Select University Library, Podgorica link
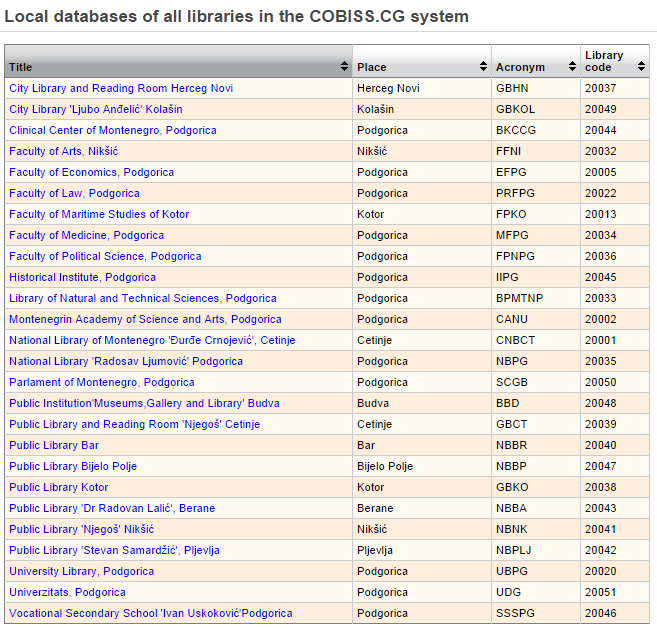 tap(81, 571)
